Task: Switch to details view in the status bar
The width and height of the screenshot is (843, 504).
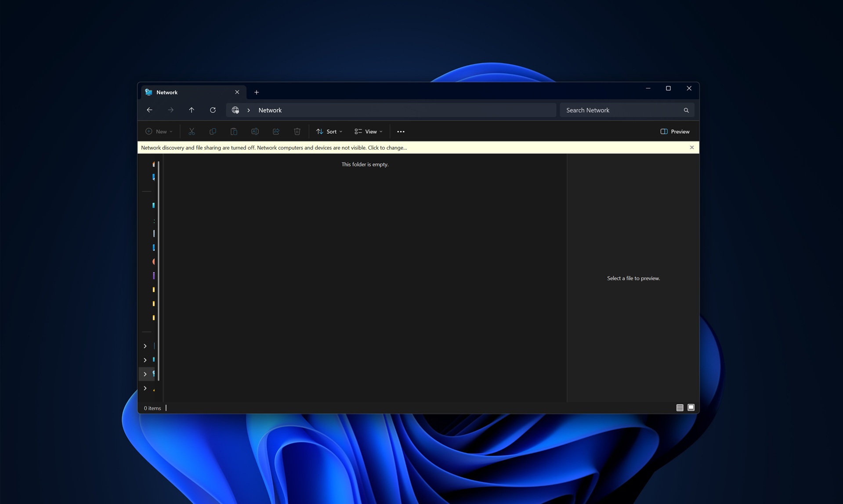Action: [679, 407]
